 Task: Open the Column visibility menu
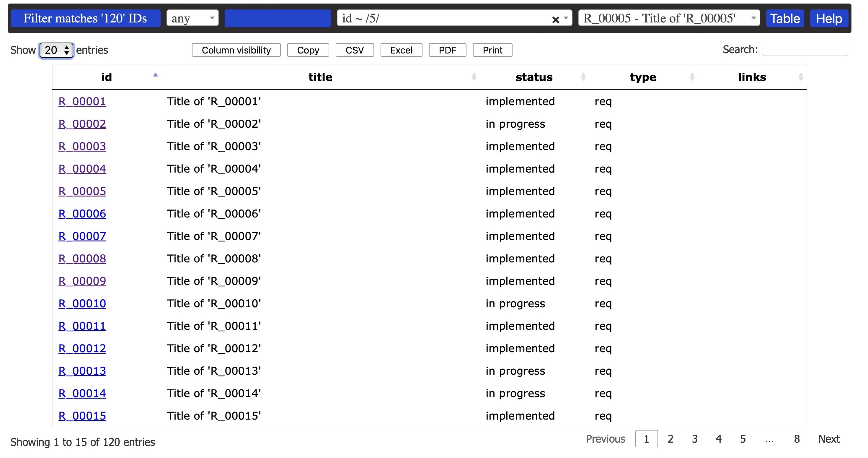236,50
